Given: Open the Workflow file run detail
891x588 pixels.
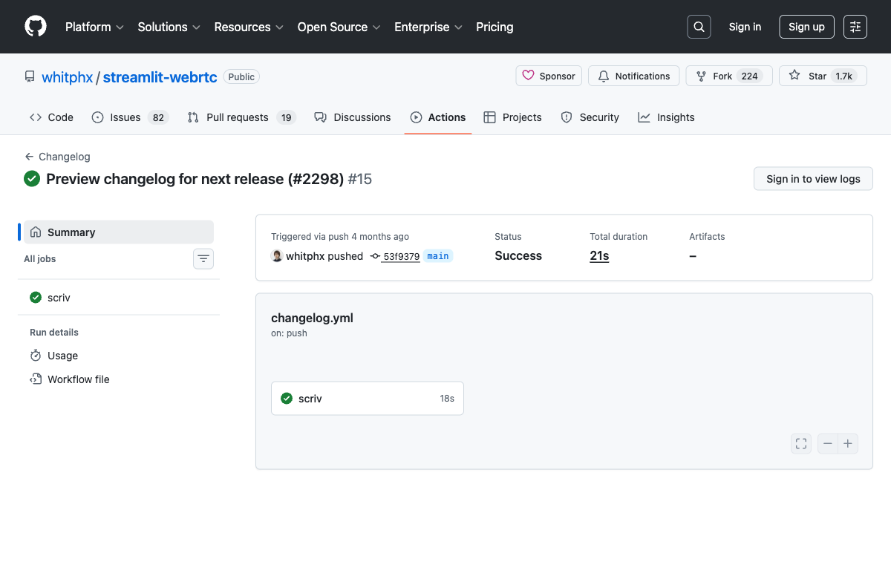Looking at the screenshot, I should tap(78, 379).
